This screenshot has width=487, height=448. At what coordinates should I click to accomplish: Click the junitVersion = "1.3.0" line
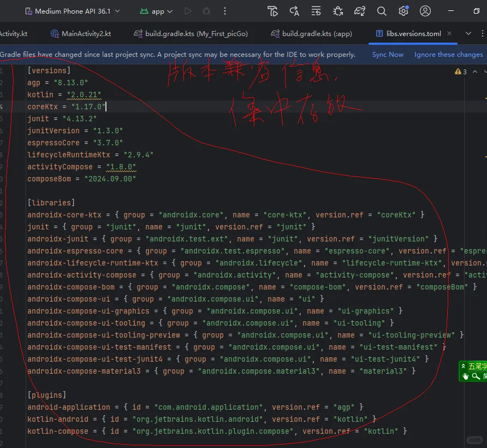point(75,131)
